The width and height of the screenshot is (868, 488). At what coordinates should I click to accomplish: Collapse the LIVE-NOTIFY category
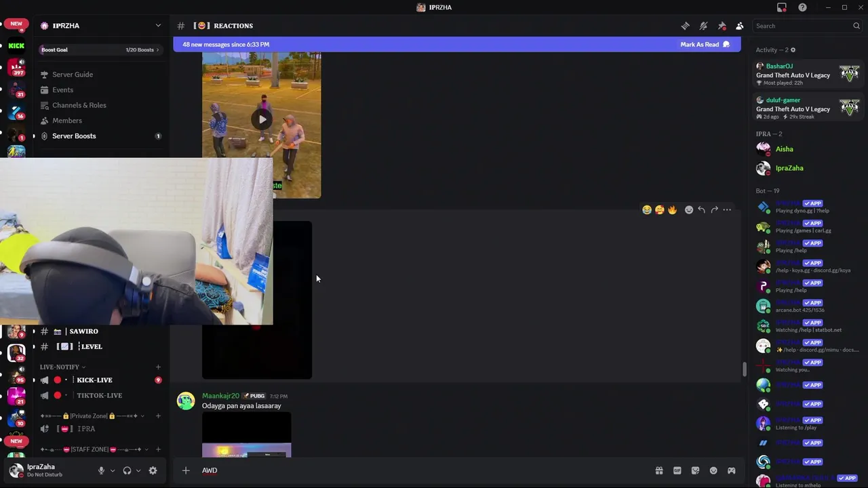click(x=62, y=367)
